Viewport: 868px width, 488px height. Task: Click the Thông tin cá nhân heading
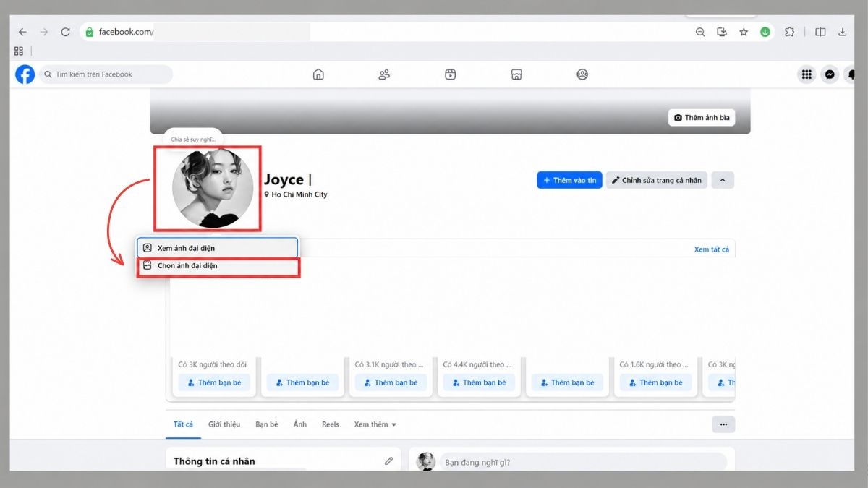click(x=214, y=461)
